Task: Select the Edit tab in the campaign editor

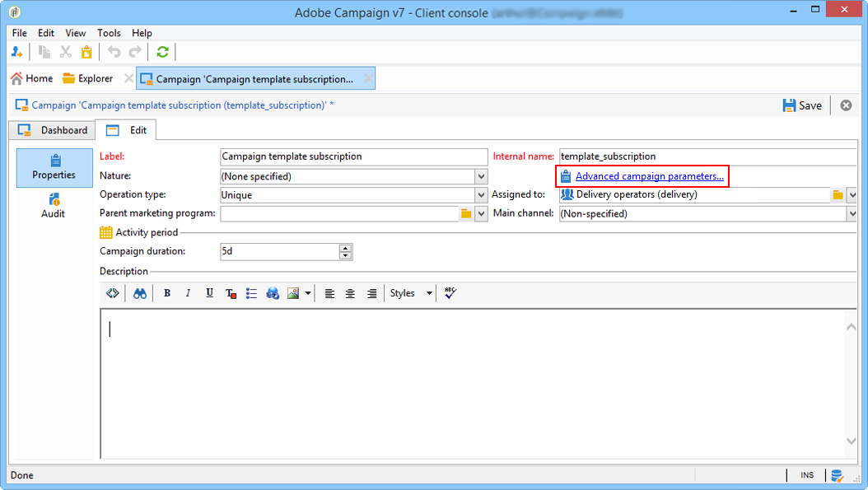Action: [126, 130]
